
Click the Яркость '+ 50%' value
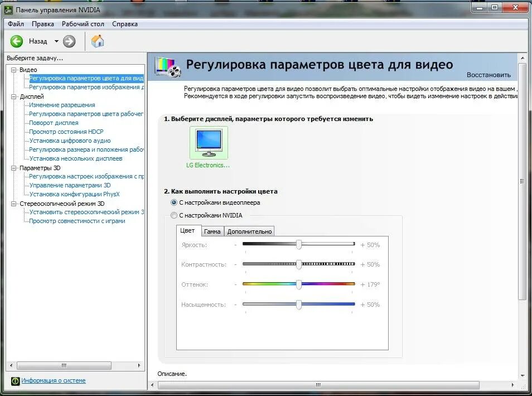click(x=370, y=245)
